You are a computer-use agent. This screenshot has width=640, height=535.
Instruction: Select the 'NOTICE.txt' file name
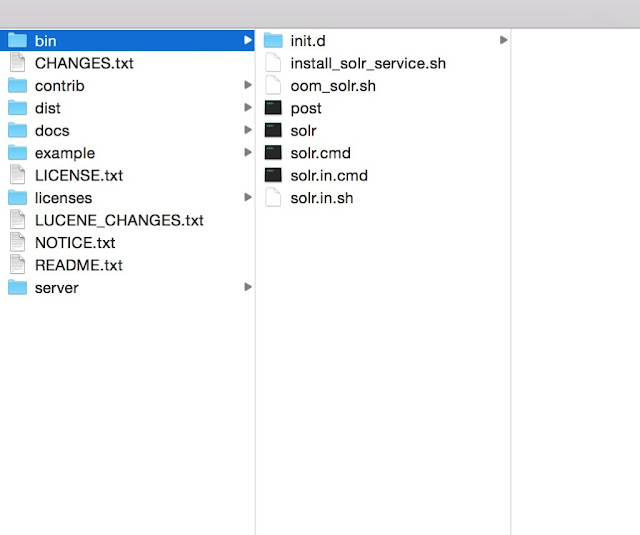(x=75, y=243)
